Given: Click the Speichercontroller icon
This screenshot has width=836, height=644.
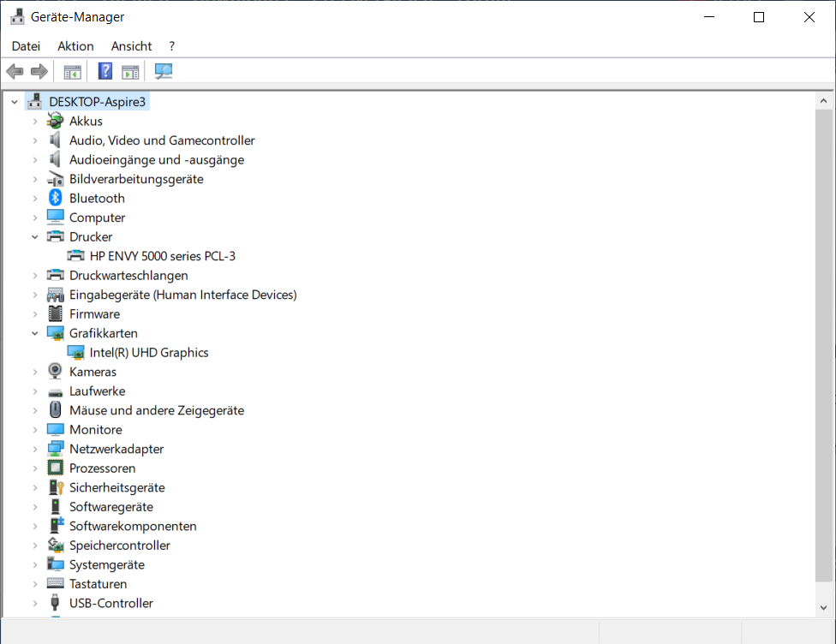Looking at the screenshot, I should tap(56, 545).
